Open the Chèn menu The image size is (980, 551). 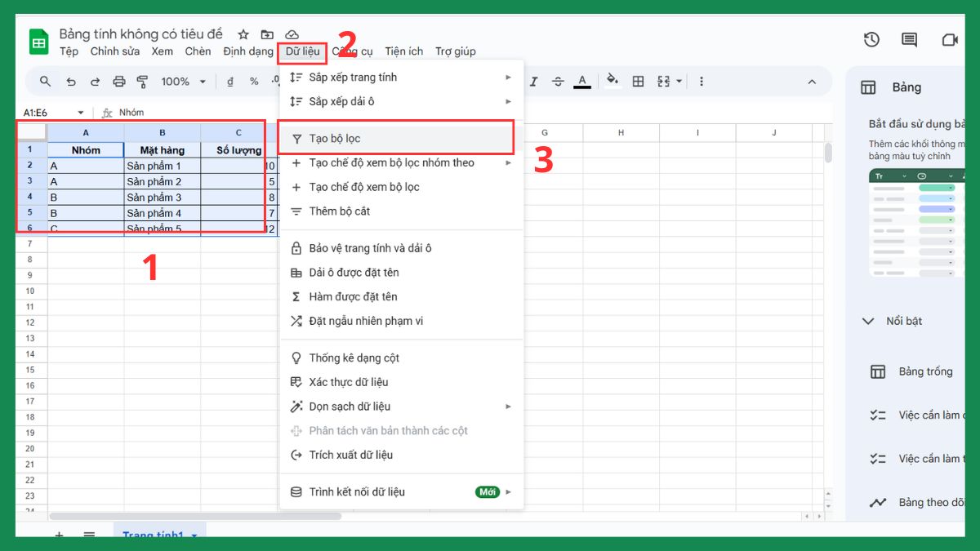tap(198, 51)
